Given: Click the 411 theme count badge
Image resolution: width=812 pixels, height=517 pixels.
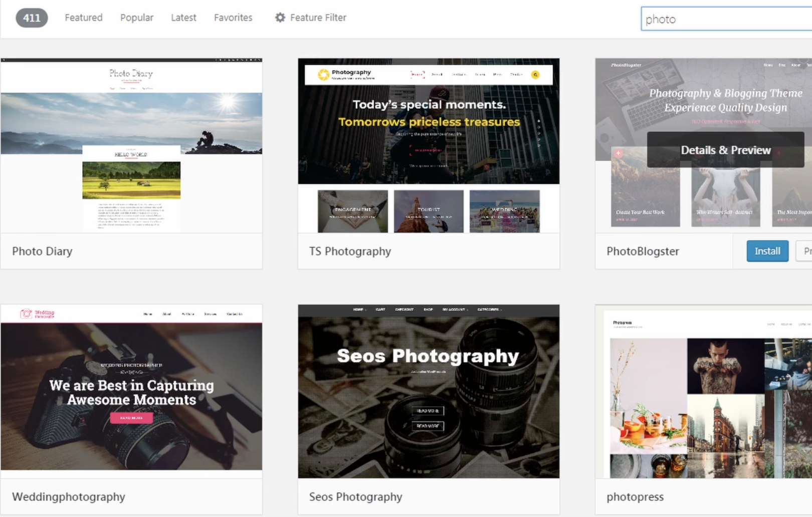Looking at the screenshot, I should (32, 18).
